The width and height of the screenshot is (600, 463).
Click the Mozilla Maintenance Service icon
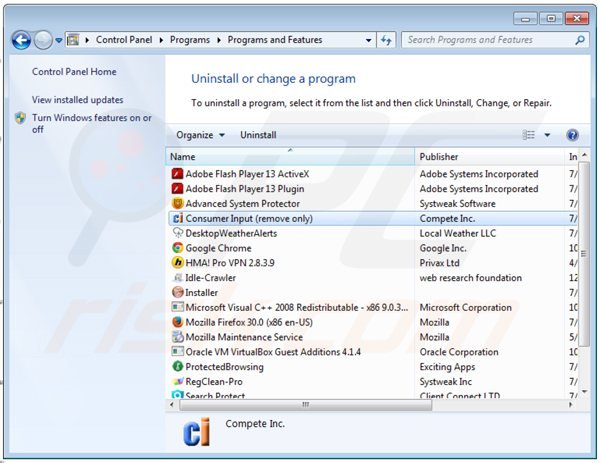[177, 337]
